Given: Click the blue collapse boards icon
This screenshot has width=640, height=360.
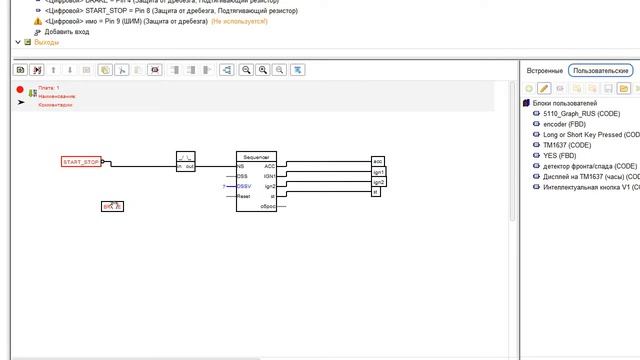Looking at the screenshot, I should click(298, 70).
